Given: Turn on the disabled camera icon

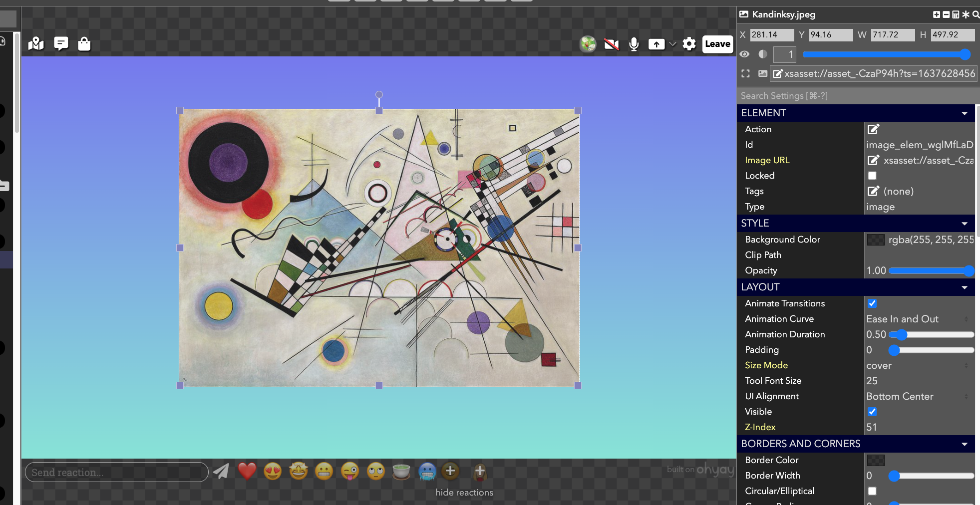Looking at the screenshot, I should 611,44.
